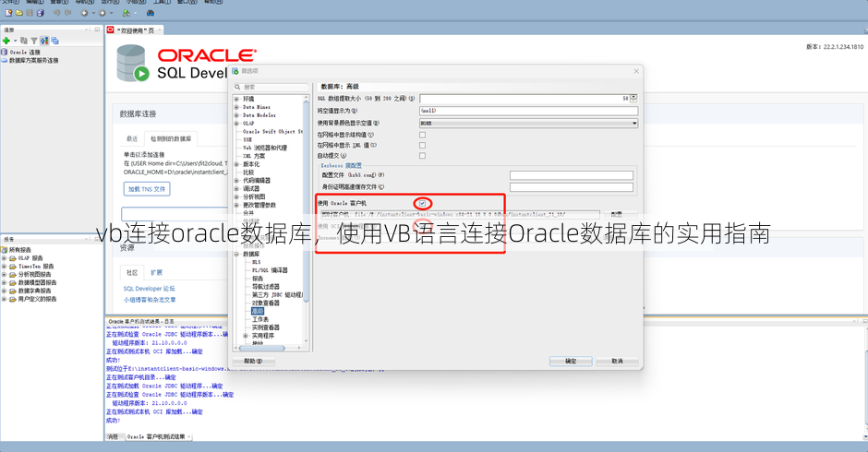This screenshot has width=868, height=452.
Task: Select 工作表 in preferences tree
Action: click(x=260, y=319)
